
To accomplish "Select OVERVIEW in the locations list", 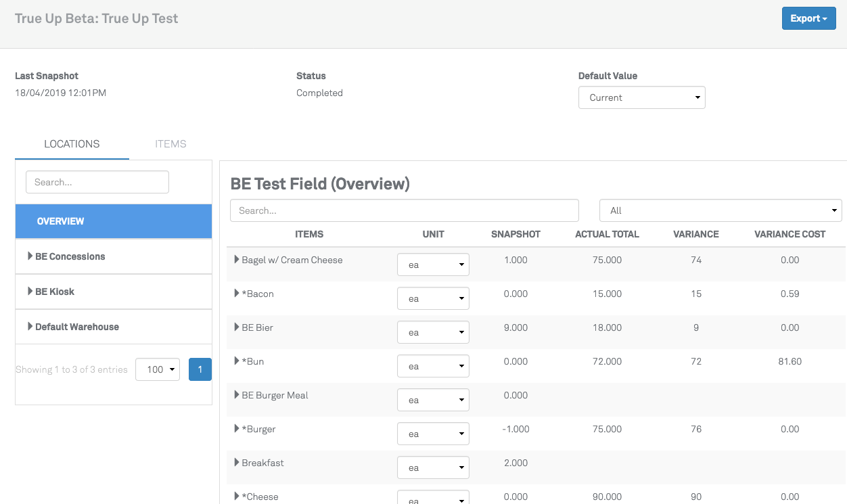I will (113, 221).
